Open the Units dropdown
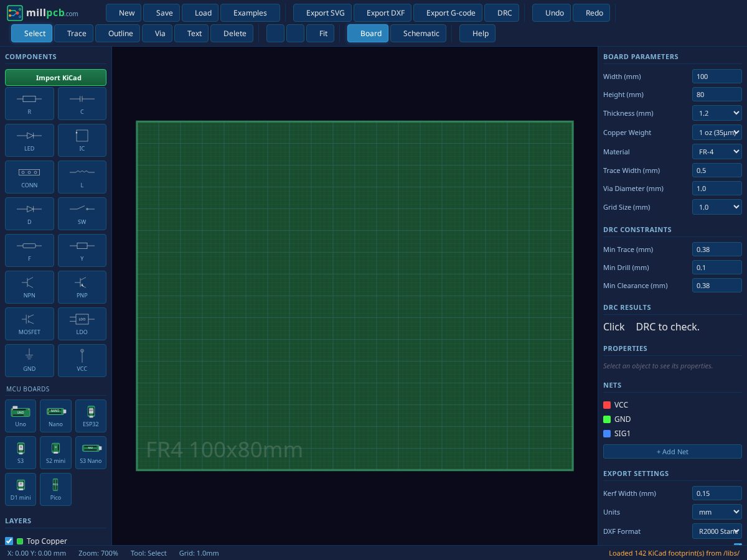 click(717, 512)
